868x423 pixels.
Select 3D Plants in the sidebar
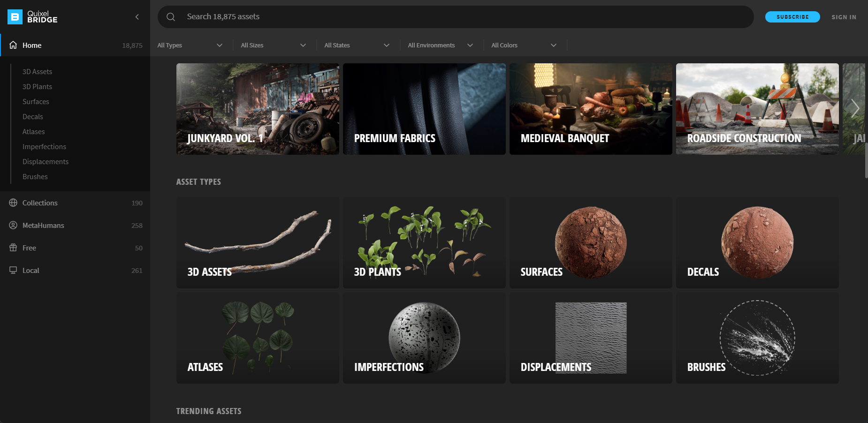37,87
